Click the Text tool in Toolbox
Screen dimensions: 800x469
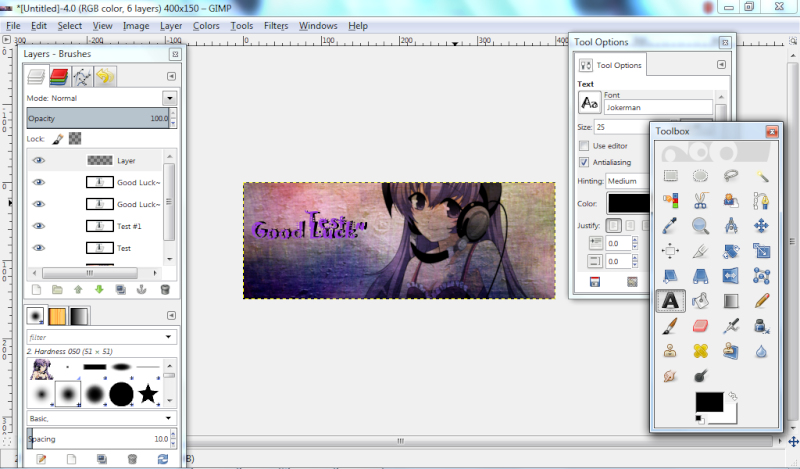point(670,301)
